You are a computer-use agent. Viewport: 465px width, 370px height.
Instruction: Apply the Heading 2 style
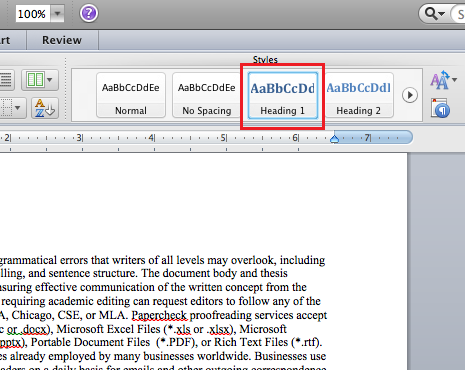pyautogui.click(x=359, y=95)
